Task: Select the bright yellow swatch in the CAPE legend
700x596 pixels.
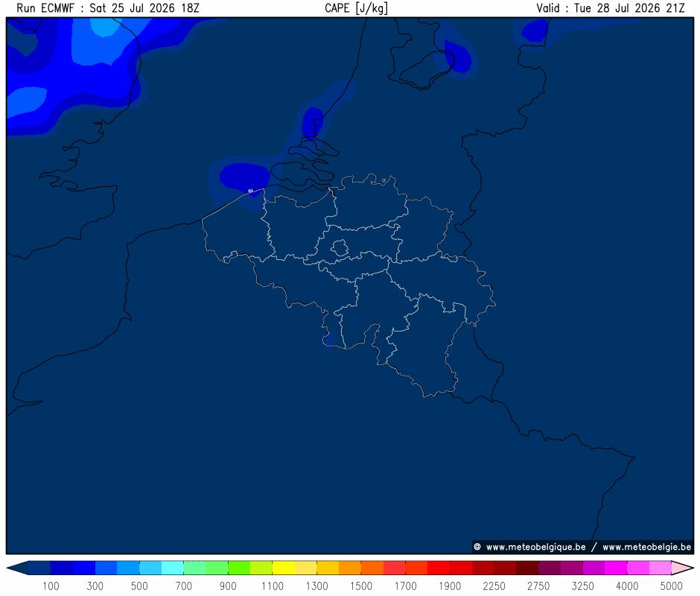Action: pyautogui.click(x=284, y=568)
